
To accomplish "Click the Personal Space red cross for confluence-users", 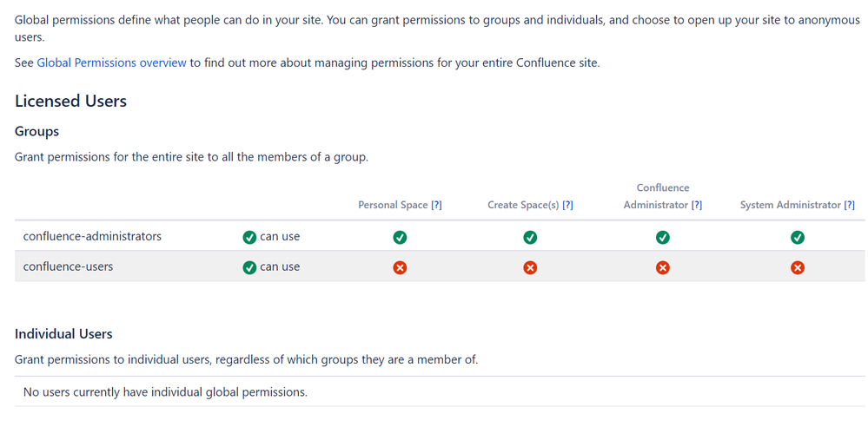I will [400, 267].
